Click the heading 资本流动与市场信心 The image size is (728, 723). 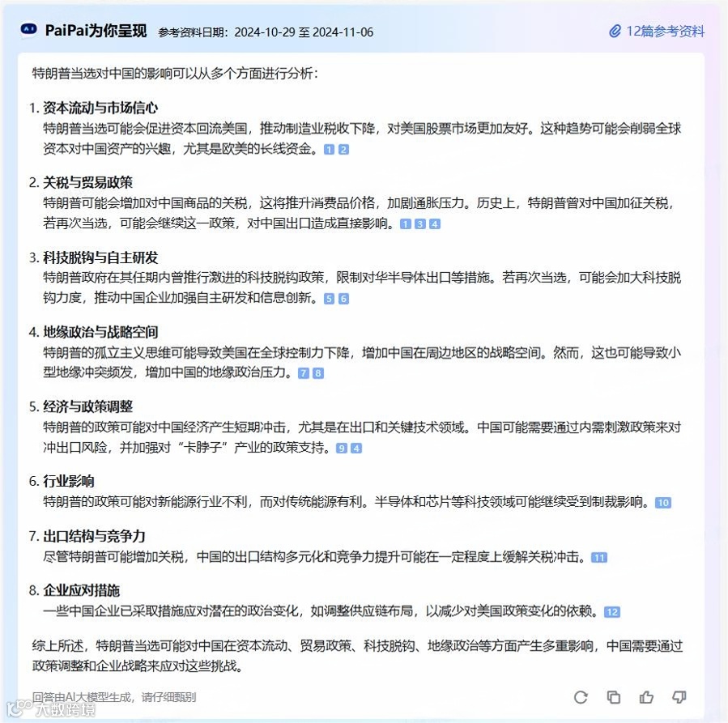pos(100,108)
